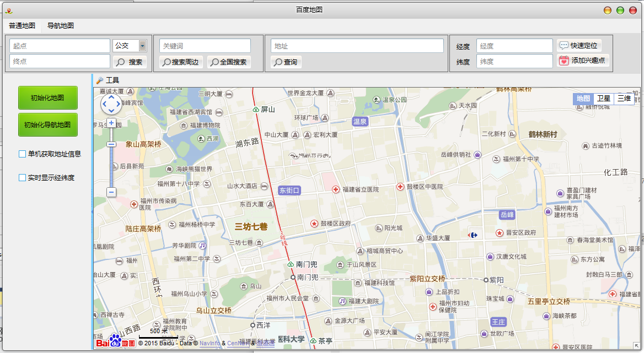Click the 添加兴趣点 add POI button

tap(583, 60)
